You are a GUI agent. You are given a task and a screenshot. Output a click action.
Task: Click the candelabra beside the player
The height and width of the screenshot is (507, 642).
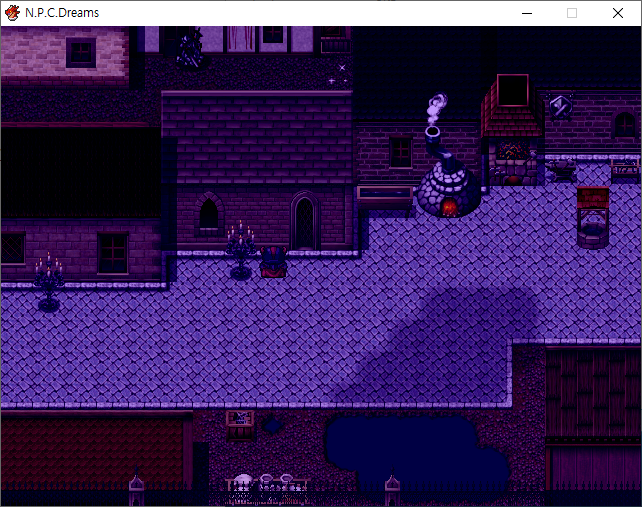(241, 251)
